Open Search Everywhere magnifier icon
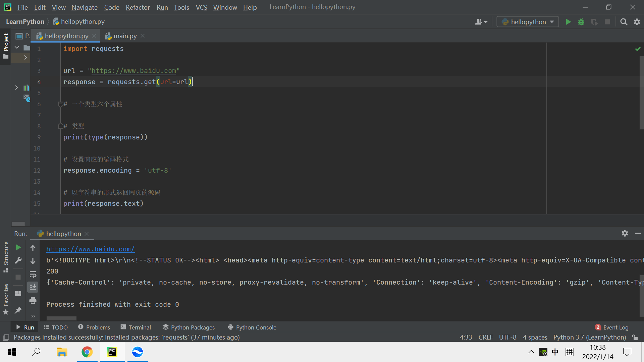 click(x=624, y=22)
